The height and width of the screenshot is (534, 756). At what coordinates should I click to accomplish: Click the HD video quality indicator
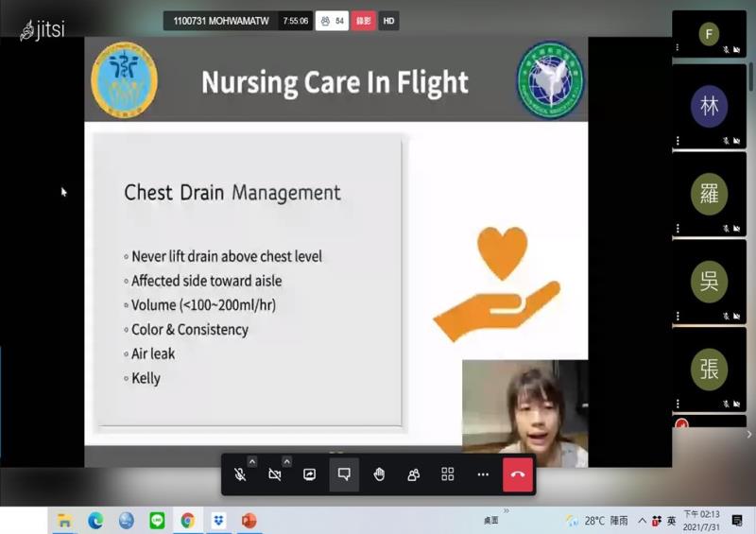click(388, 21)
